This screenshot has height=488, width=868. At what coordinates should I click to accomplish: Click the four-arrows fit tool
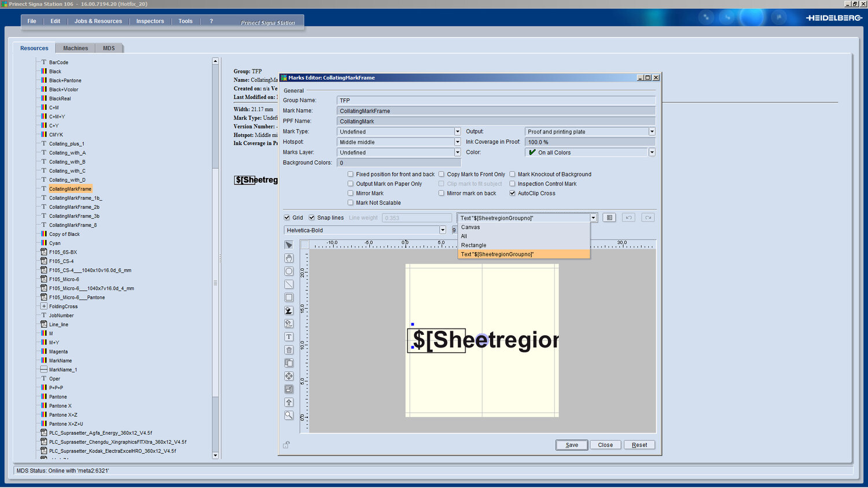(289, 376)
